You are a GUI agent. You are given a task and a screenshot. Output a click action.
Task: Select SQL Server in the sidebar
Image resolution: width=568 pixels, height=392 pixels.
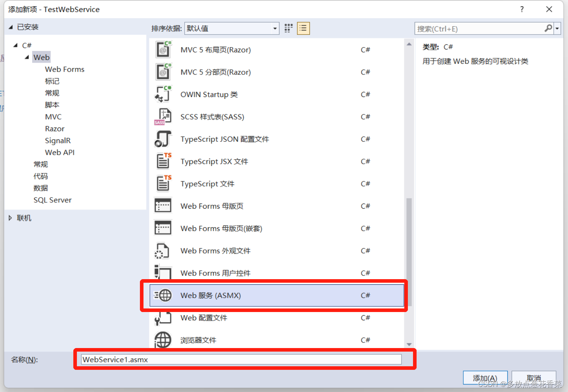(x=52, y=200)
